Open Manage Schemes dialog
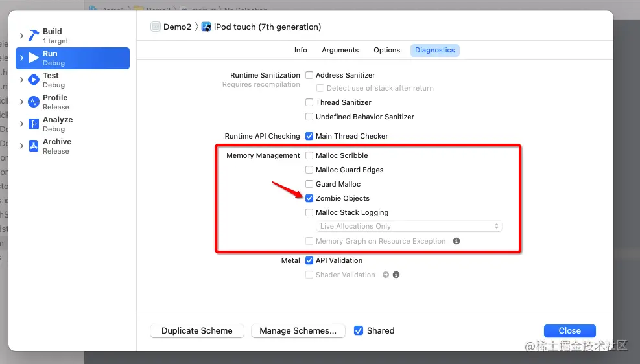Image resolution: width=640 pixels, height=364 pixels. click(298, 330)
